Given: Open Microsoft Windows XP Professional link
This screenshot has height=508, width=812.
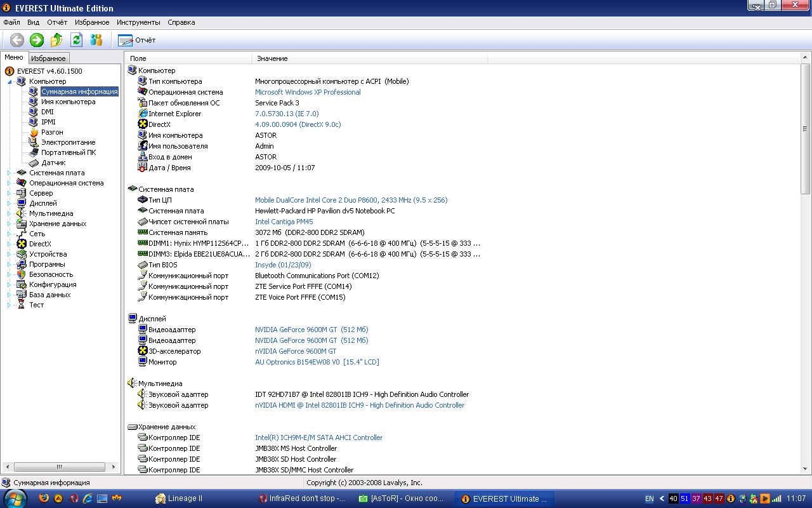Looking at the screenshot, I should point(308,92).
